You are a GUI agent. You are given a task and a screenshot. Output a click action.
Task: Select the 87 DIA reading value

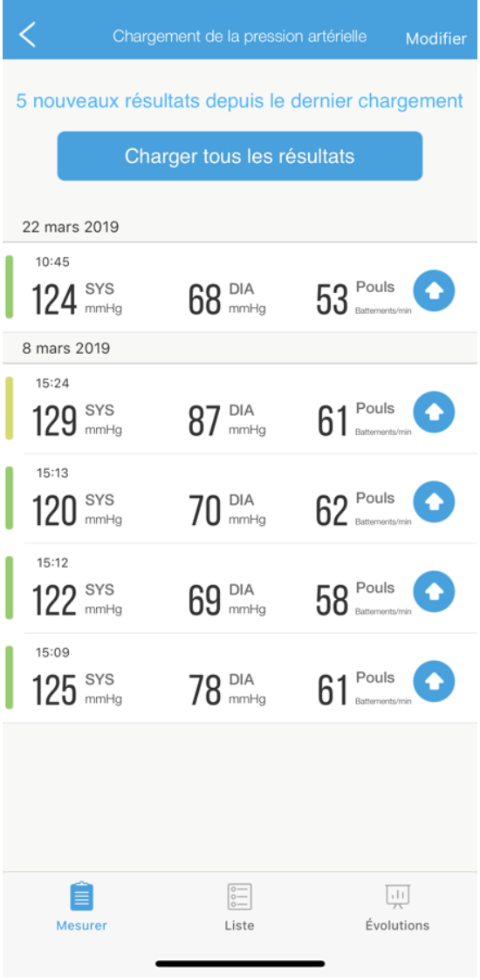pyautogui.click(x=204, y=421)
